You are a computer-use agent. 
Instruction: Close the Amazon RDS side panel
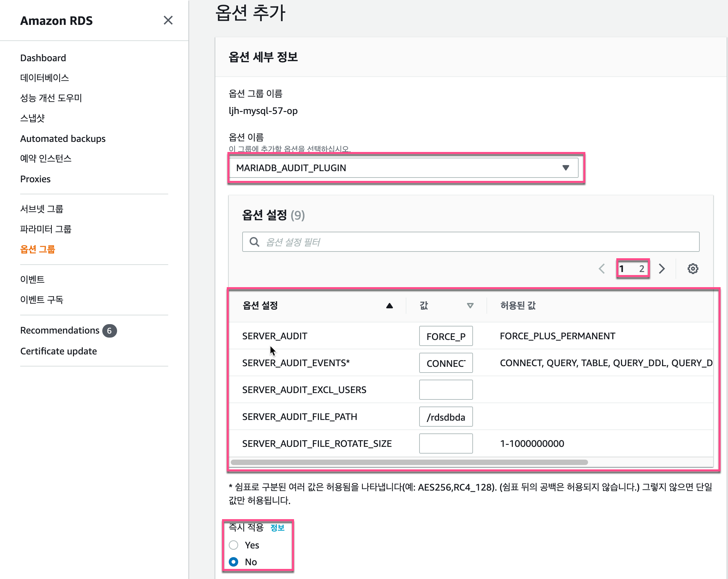coord(168,20)
